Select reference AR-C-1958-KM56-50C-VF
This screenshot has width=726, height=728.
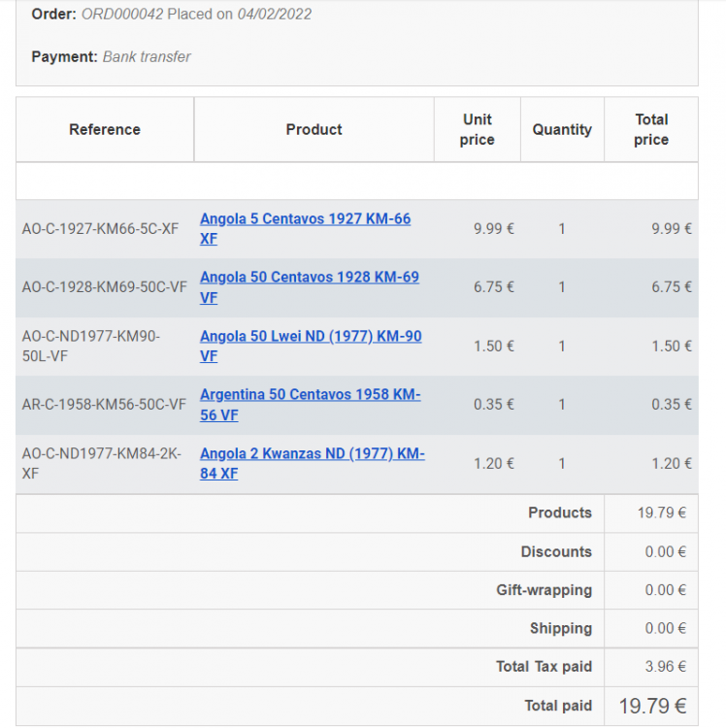coord(104,405)
